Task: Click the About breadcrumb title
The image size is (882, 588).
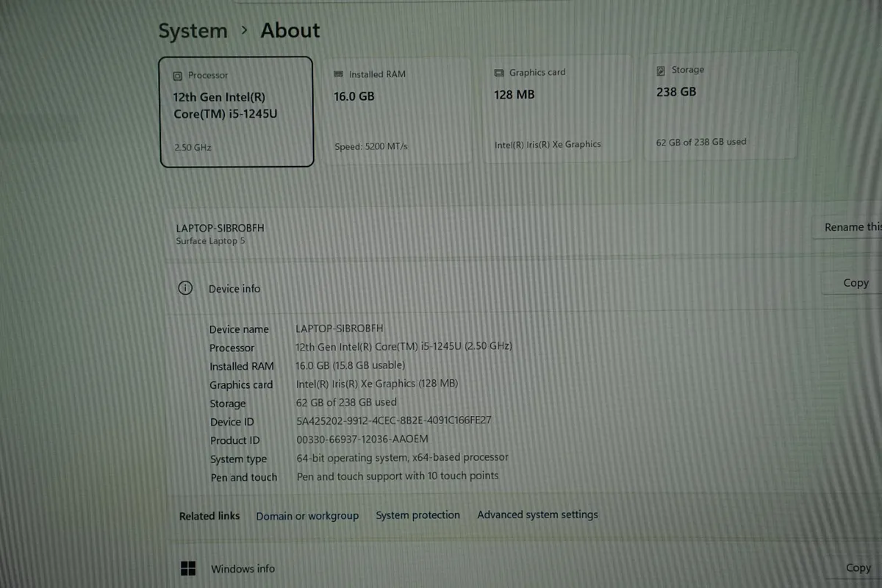Action: [x=290, y=30]
